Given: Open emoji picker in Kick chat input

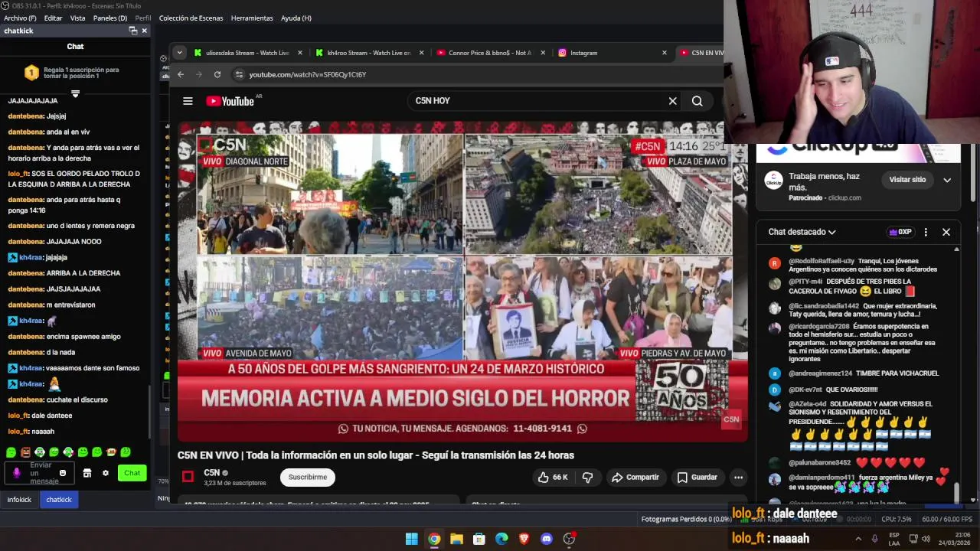Looking at the screenshot, I should 63,473.
